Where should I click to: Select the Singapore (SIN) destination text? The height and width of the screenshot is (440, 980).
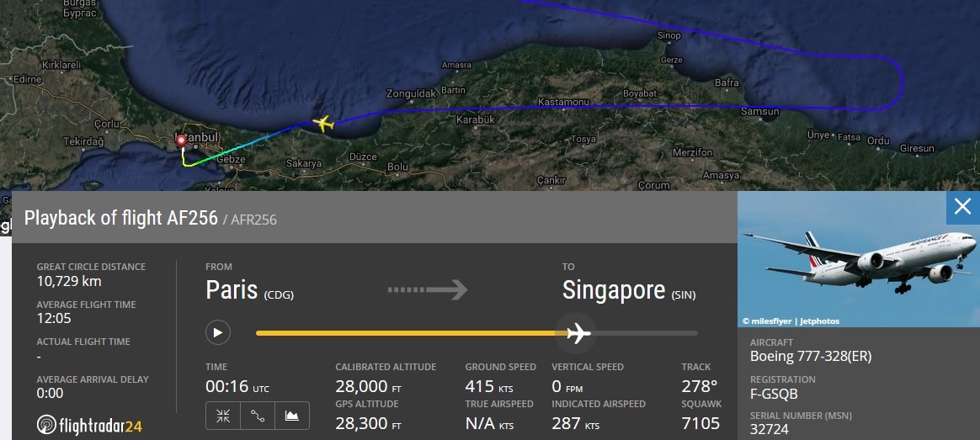[629, 290]
